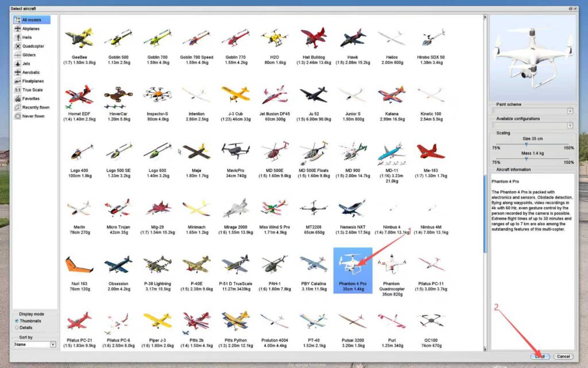Open the Favorites list icon
This screenshot has height=368, width=588.
click(18, 98)
